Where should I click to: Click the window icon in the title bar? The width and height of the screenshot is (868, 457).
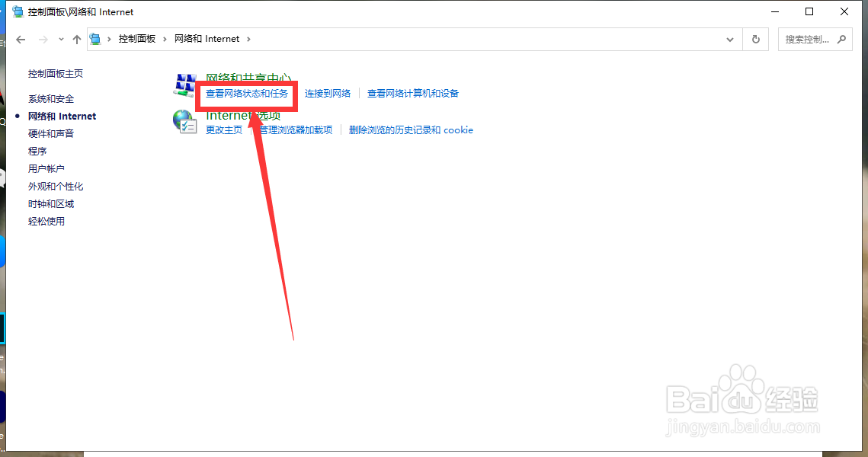click(x=19, y=11)
